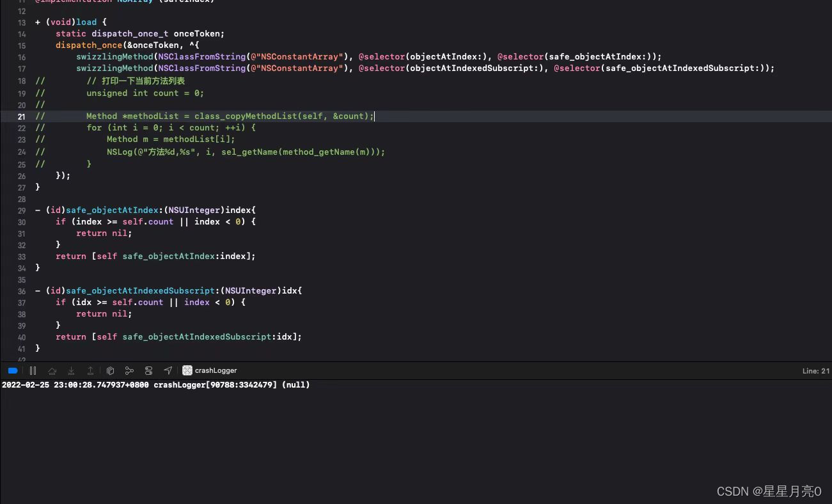Viewport: 832px width, 504px height.
Task: Click the if condition on line 30
Action: 155,222
